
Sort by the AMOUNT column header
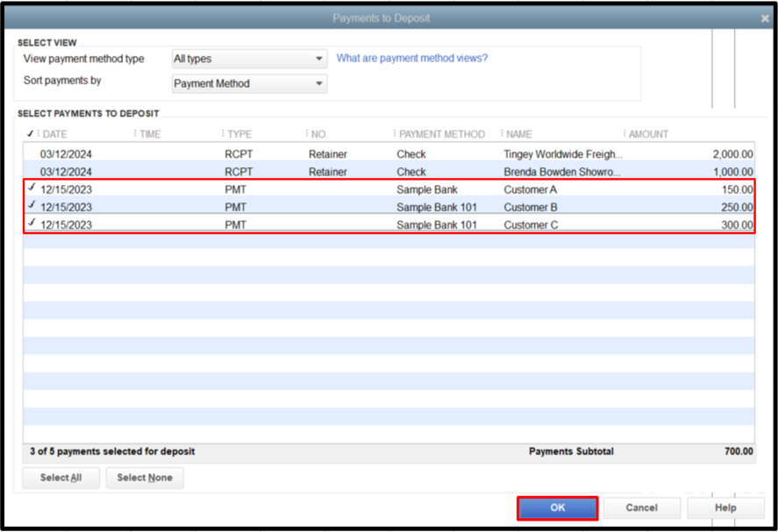coord(648,134)
